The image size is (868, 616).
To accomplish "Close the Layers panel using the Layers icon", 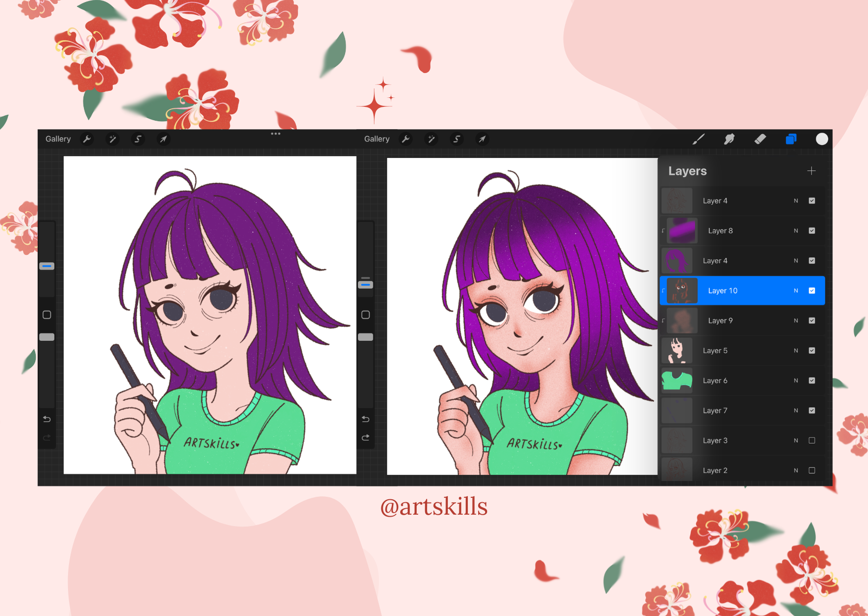I will [791, 139].
